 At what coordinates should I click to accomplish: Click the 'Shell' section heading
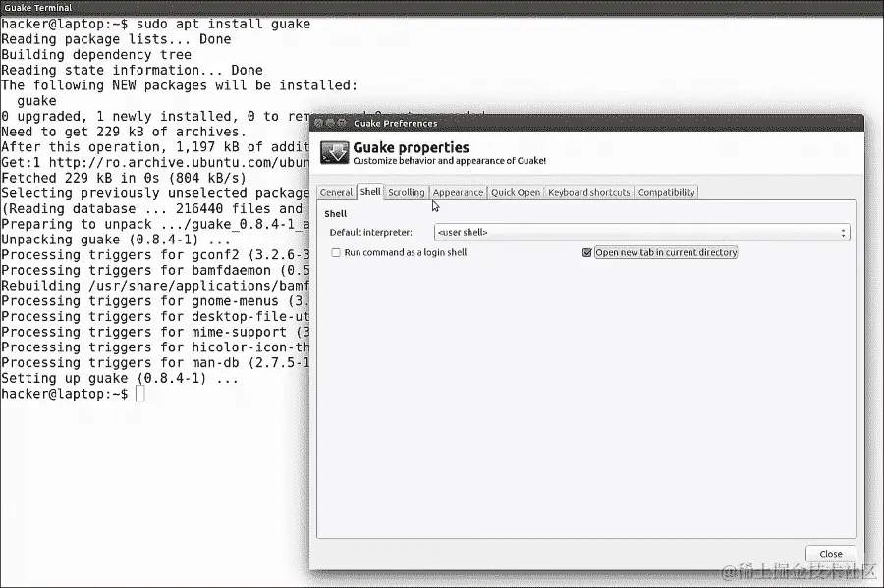tap(336, 214)
